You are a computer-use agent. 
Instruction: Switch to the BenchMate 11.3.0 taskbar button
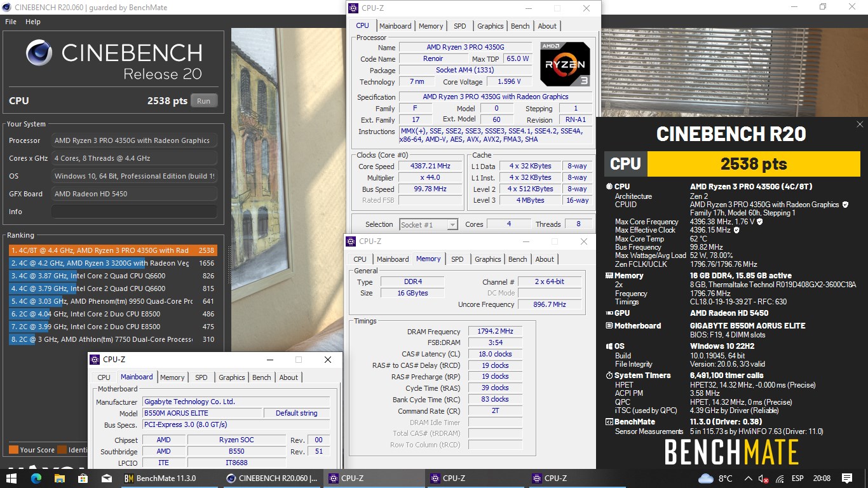pyautogui.click(x=170, y=478)
